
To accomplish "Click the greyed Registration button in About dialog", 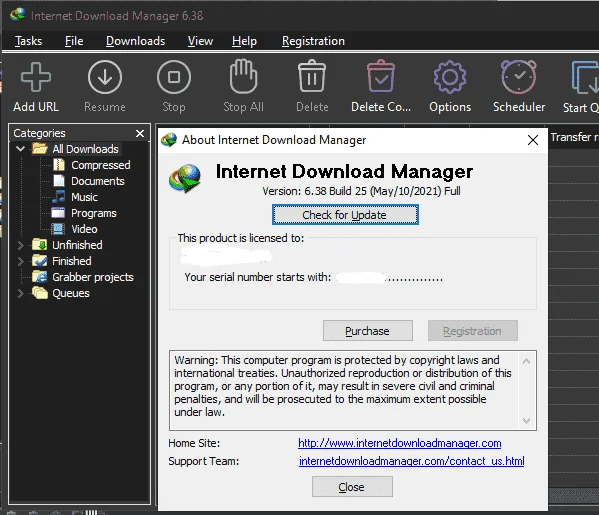I will pyautogui.click(x=473, y=330).
